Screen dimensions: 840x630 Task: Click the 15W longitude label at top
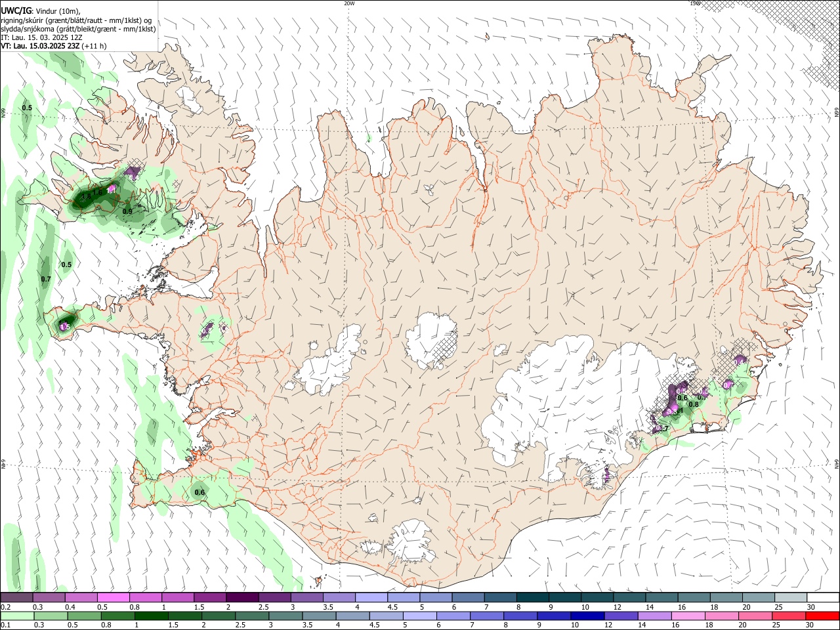click(x=695, y=3)
